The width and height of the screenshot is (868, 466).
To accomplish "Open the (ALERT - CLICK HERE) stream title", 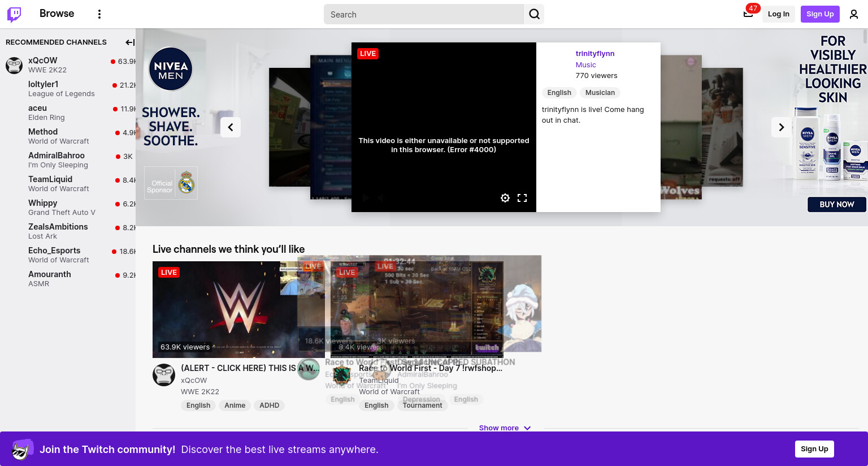I will click(x=250, y=368).
